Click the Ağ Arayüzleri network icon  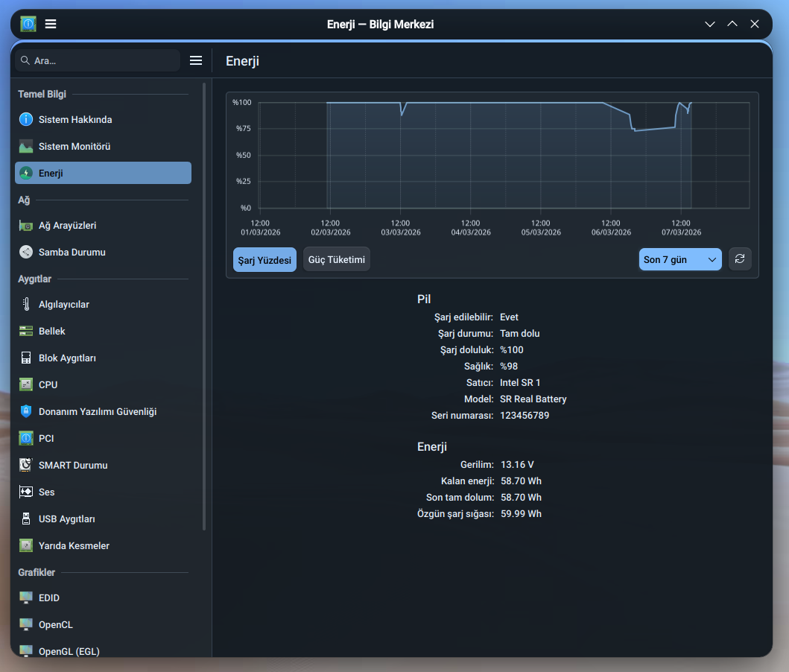pos(26,226)
